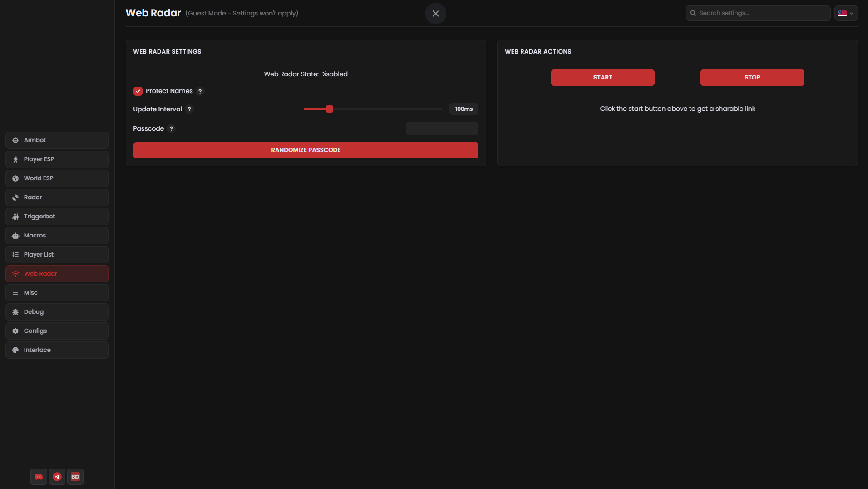Viewport: 868px width, 489px height.
Task: Click the Web Radar State: Disabled text
Action: (306, 74)
